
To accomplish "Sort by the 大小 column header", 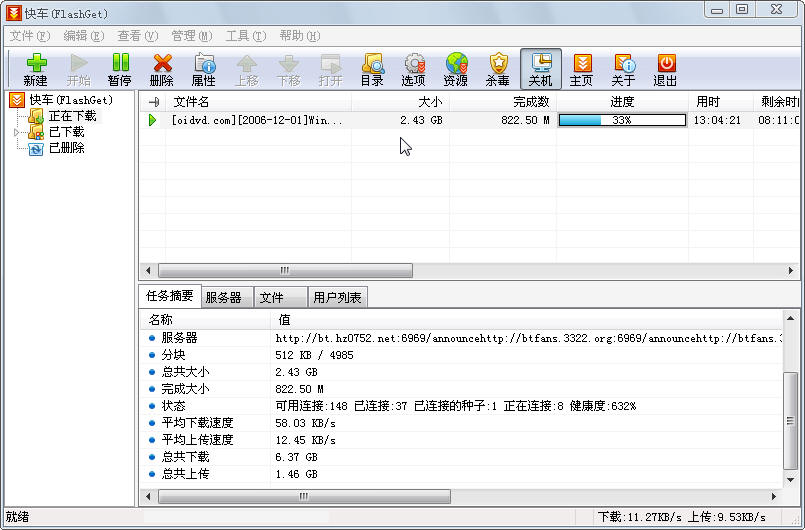I will point(400,102).
